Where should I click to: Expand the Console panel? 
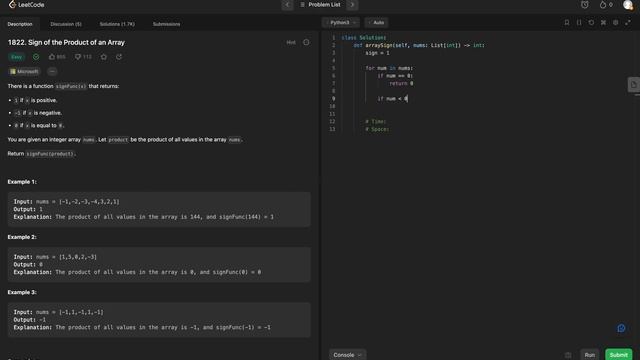pyautogui.click(x=347, y=355)
